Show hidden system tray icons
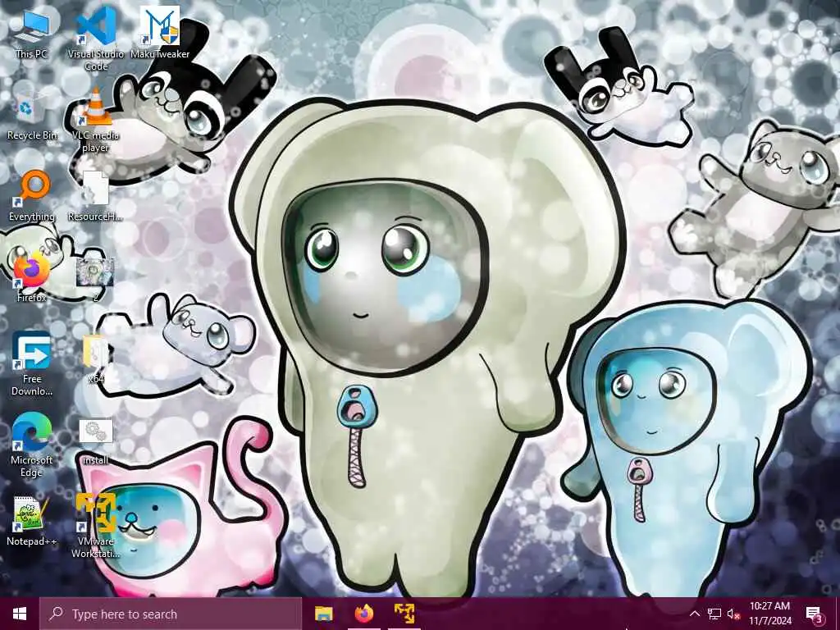The image size is (840, 630). (694, 614)
